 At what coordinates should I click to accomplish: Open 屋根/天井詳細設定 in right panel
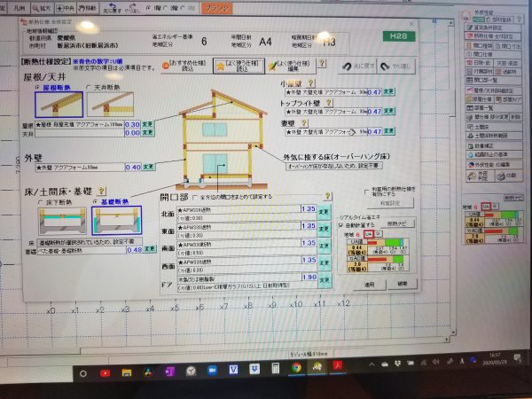(x=493, y=91)
